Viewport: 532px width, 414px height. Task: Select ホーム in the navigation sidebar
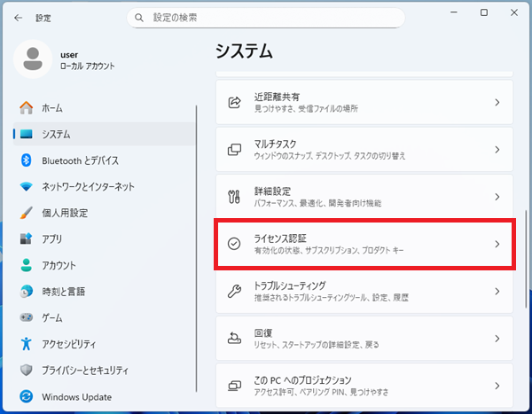coord(52,108)
